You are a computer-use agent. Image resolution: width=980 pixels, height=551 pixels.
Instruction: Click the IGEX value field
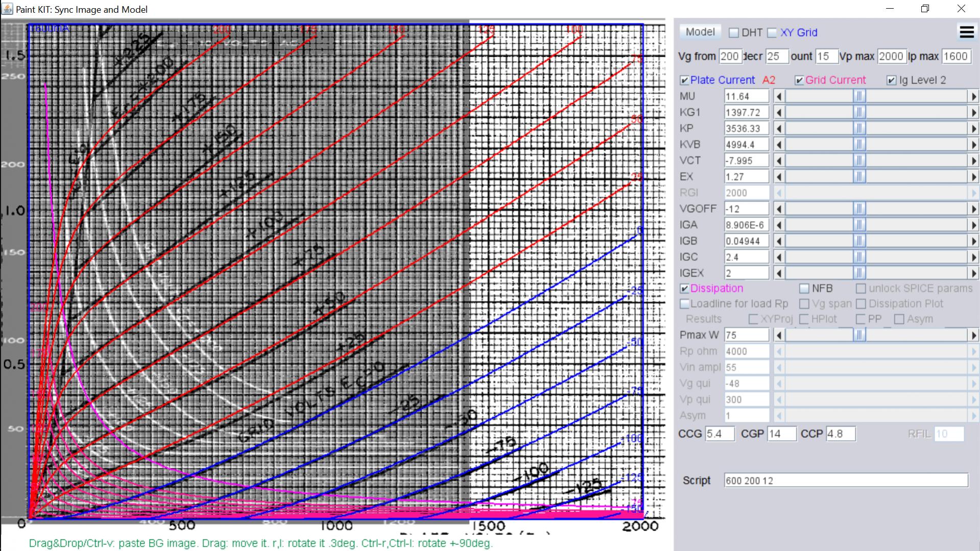coord(746,273)
